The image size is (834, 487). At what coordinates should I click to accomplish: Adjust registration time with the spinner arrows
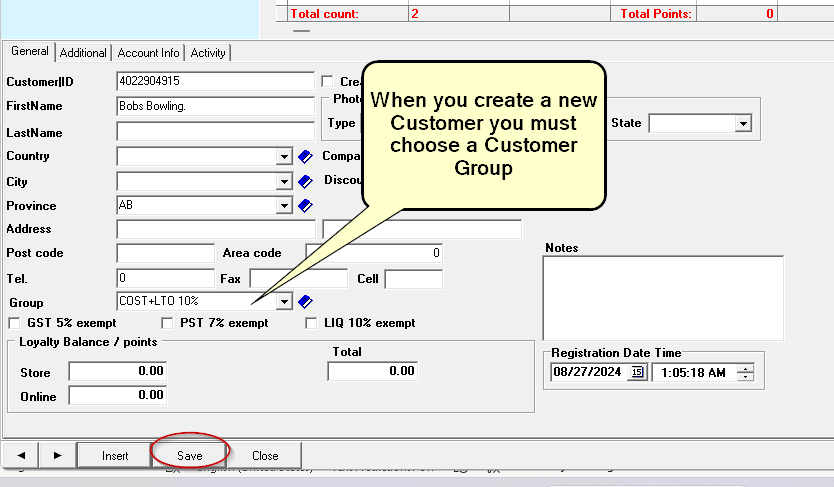click(x=746, y=373)
